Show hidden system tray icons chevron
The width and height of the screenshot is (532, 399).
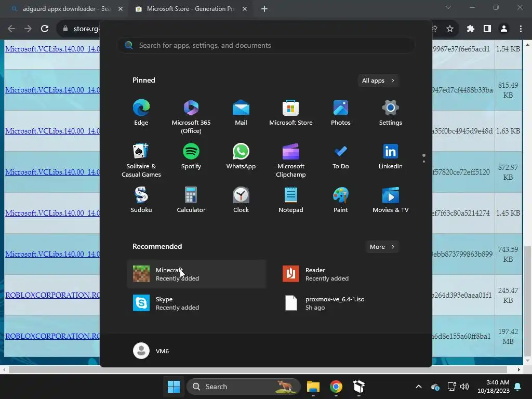coord(419,387)
